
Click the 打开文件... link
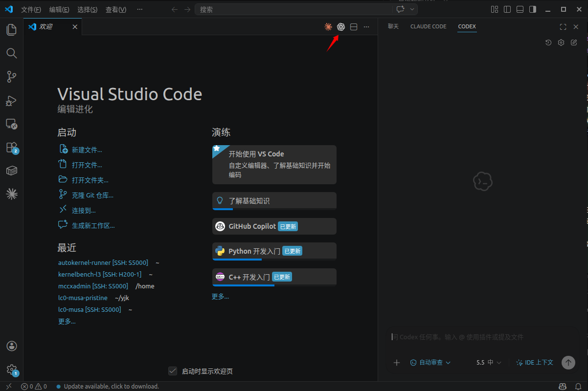87,165
